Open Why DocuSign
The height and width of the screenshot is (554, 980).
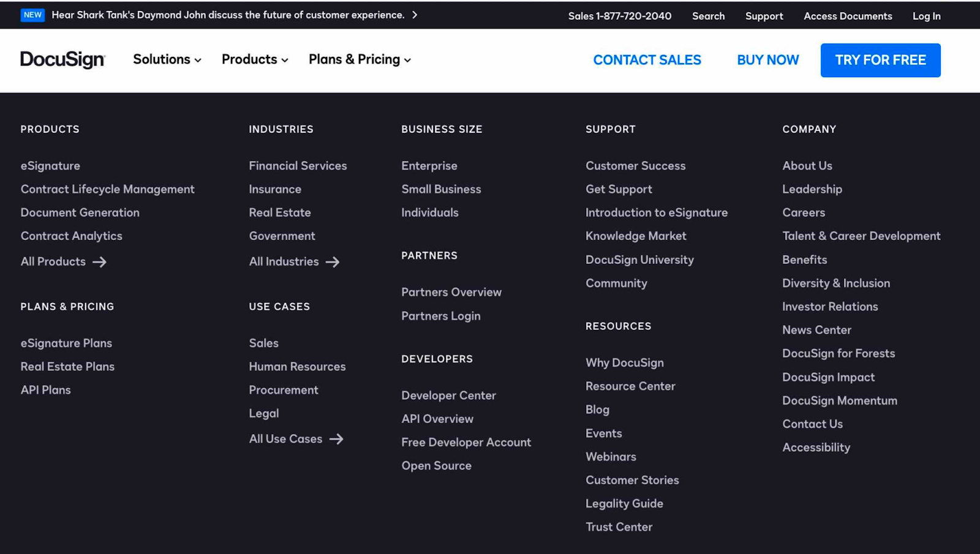(625, 362)
